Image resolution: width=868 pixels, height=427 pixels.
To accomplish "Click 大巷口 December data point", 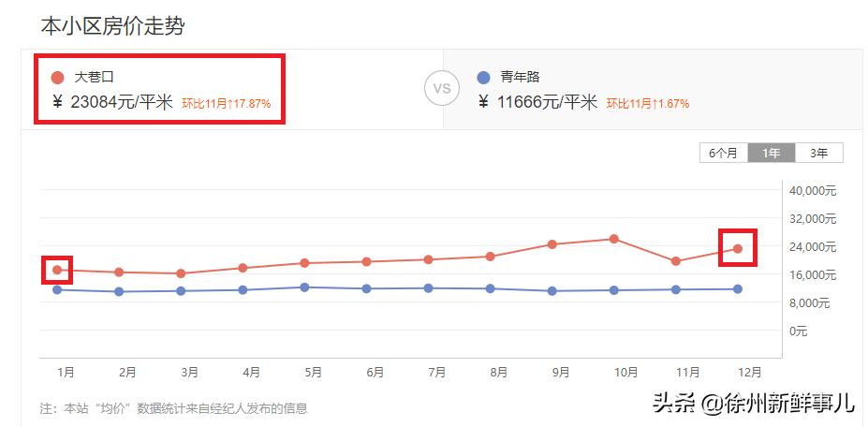I will [738, 248].
